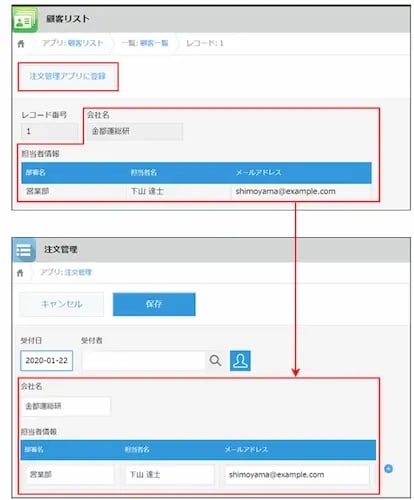Click the 保存 button
This screenshot has height=500, width=414.
pyautogui.click(x=154, y=304)
